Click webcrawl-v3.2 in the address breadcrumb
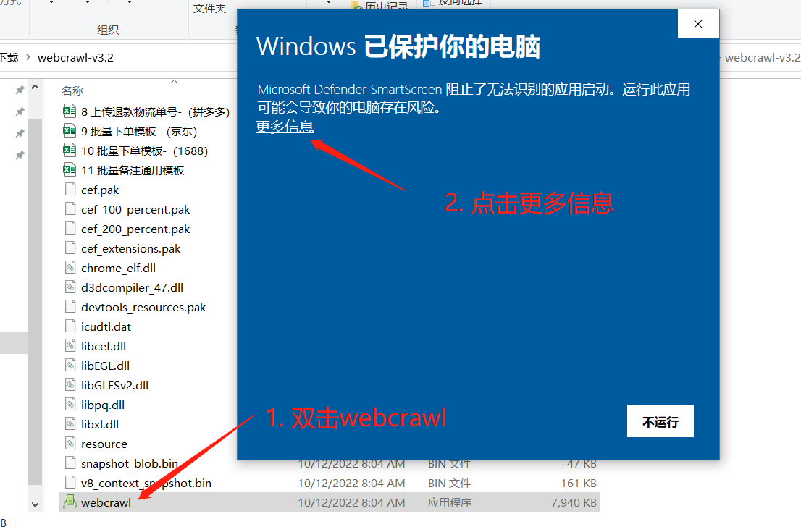 click(75, 58)
